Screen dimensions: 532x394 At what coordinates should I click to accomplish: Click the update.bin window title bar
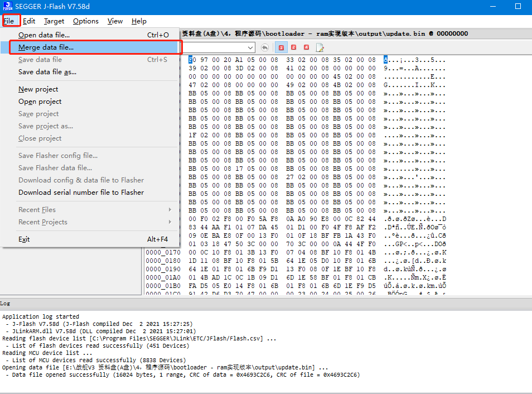[356, 33]
